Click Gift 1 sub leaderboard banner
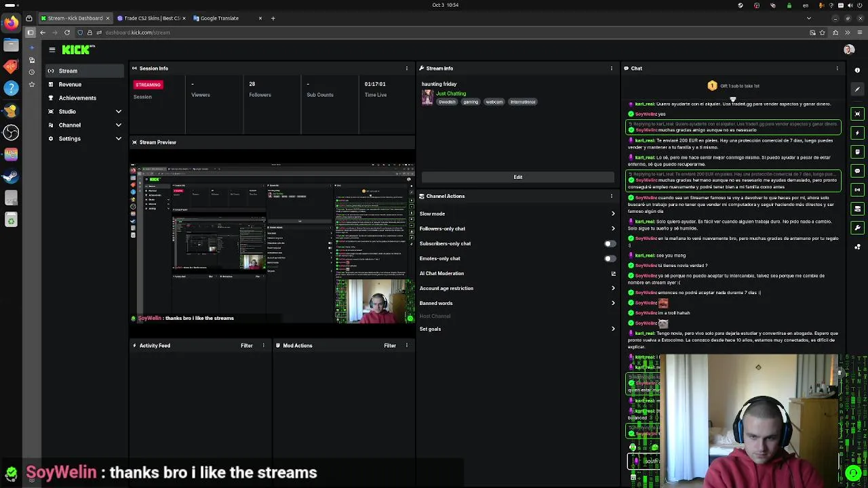This screenshot has width=868, height=488. click(x=733, y=86)
